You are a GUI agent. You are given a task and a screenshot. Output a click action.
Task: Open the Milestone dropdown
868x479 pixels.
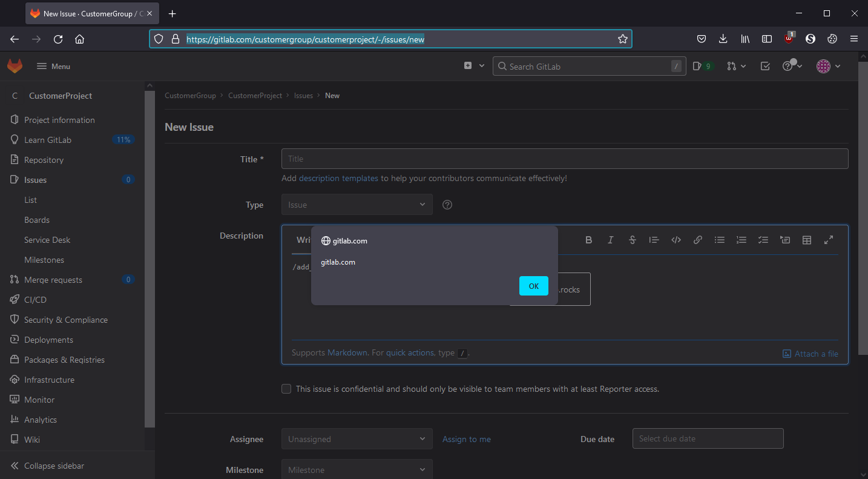click(357, 470)
